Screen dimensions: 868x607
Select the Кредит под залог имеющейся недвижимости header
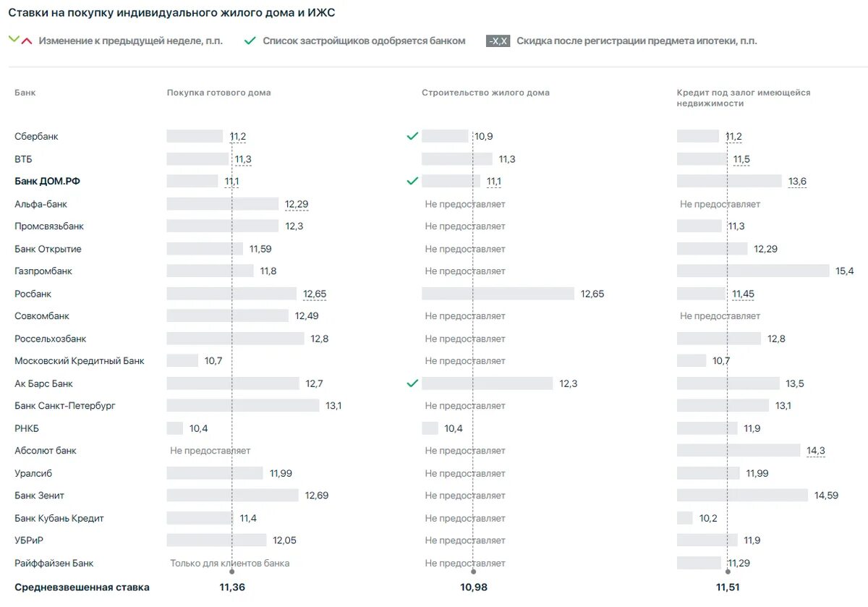click(744, 98)
